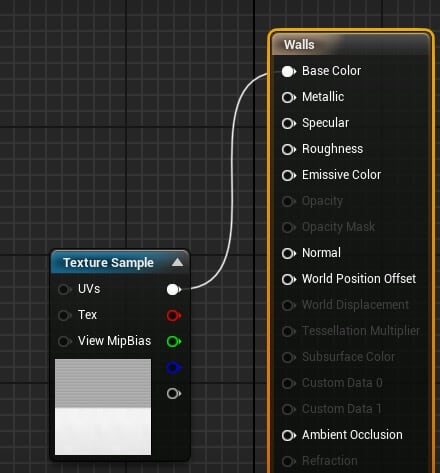Click the green channel output pin
This screenshot has width=440, height=473.
pyautogui.click(x=174, y=341)
